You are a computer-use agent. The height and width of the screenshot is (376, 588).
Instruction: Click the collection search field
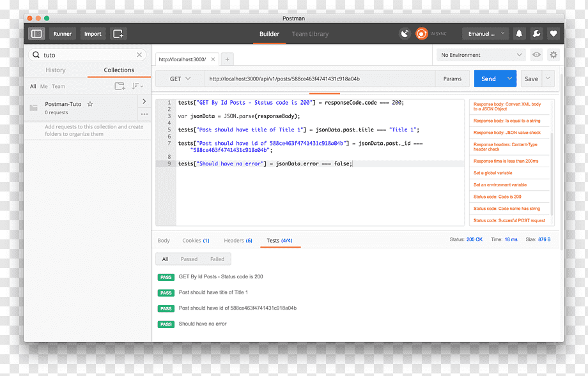tap(88, 55)
